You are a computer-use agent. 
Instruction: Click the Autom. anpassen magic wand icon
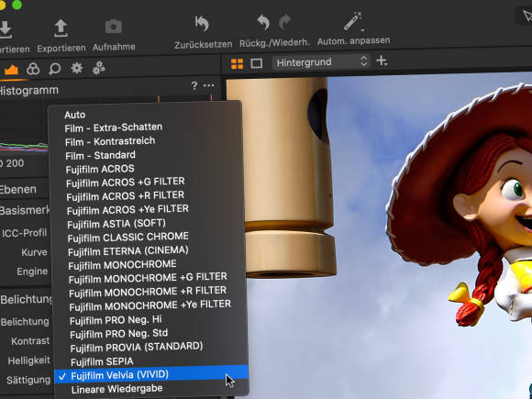coord(353,21)
